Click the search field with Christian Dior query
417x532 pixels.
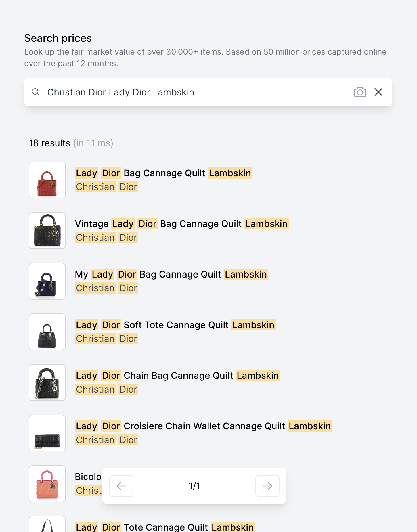(x=208, y=92)
